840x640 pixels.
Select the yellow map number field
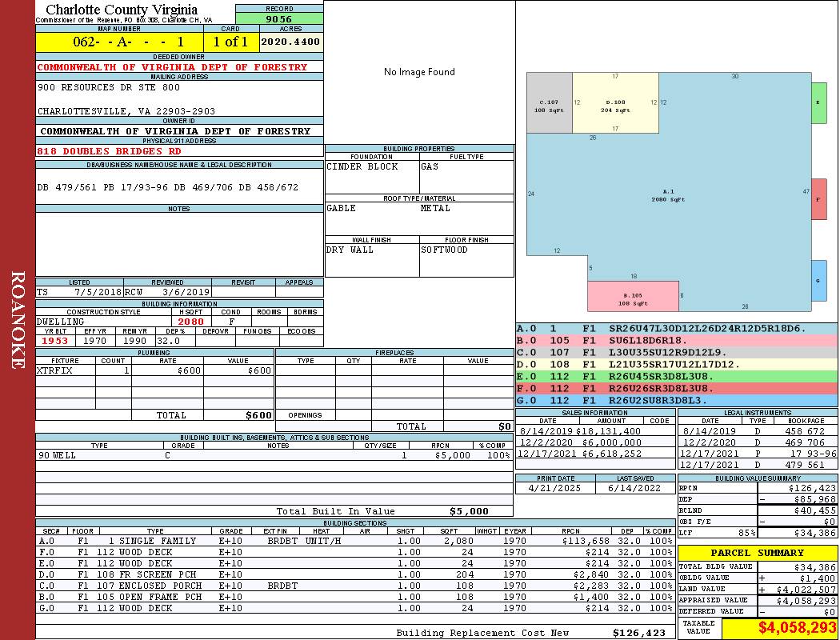pyautogui.click(x=119, y=42)
